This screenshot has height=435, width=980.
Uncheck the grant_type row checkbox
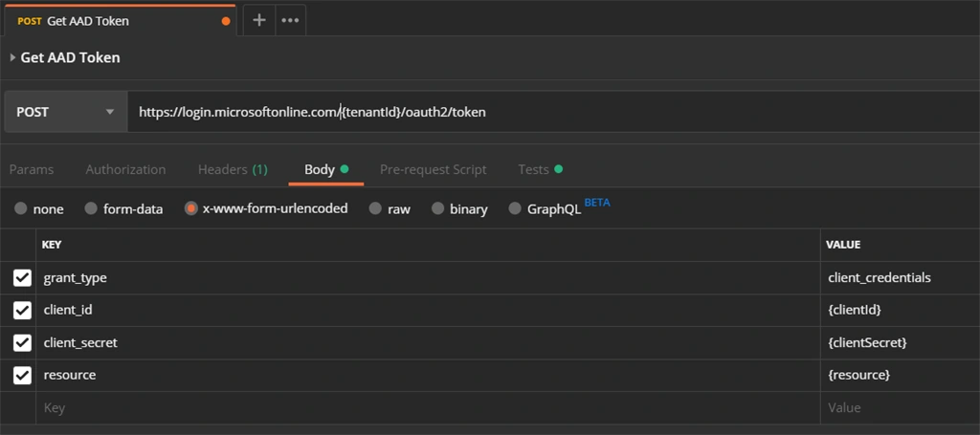pos(23,277)
